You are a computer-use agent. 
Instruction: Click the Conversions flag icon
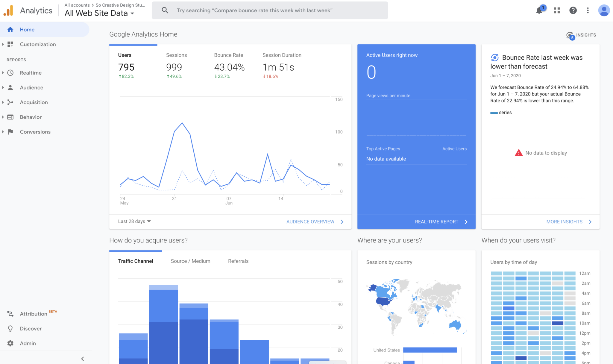click(10, 132)
